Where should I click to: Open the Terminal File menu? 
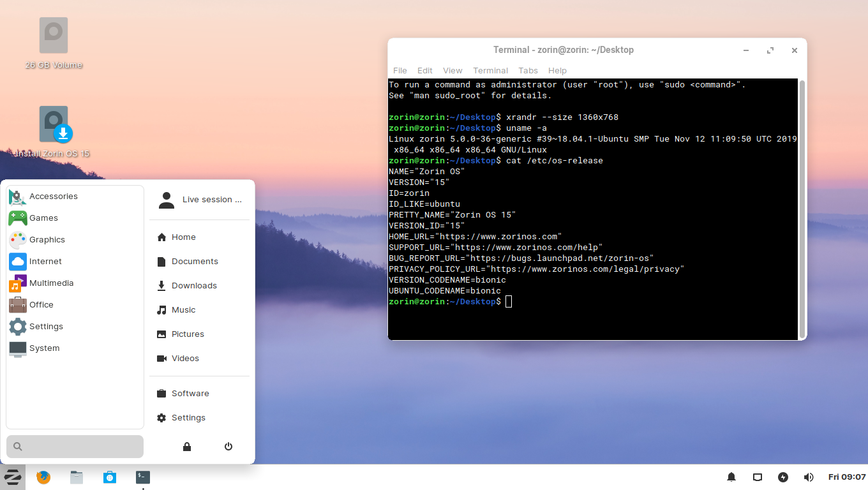pos(400,71)
